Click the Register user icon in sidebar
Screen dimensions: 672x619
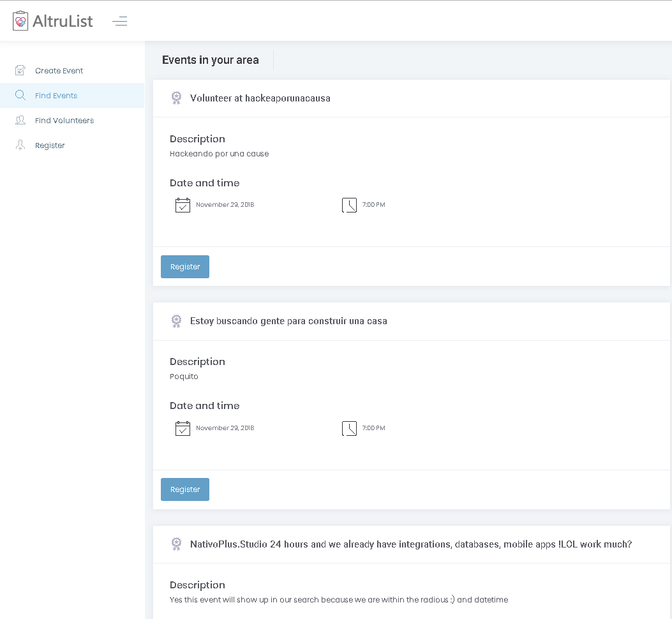point(20,145)
